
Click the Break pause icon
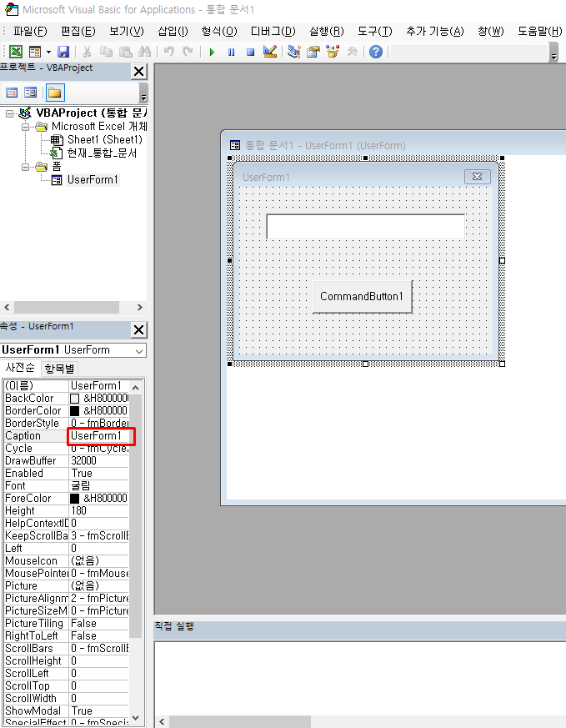point(231,52)
